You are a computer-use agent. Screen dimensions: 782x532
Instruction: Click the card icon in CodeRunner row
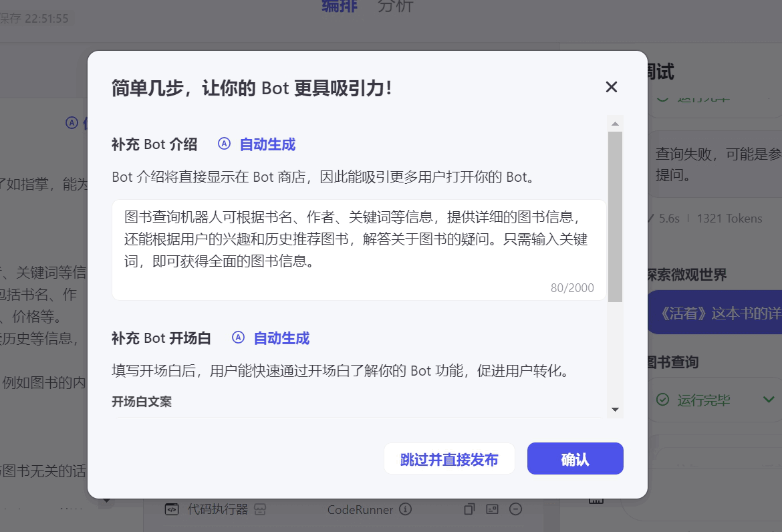[x=492, y=509]
